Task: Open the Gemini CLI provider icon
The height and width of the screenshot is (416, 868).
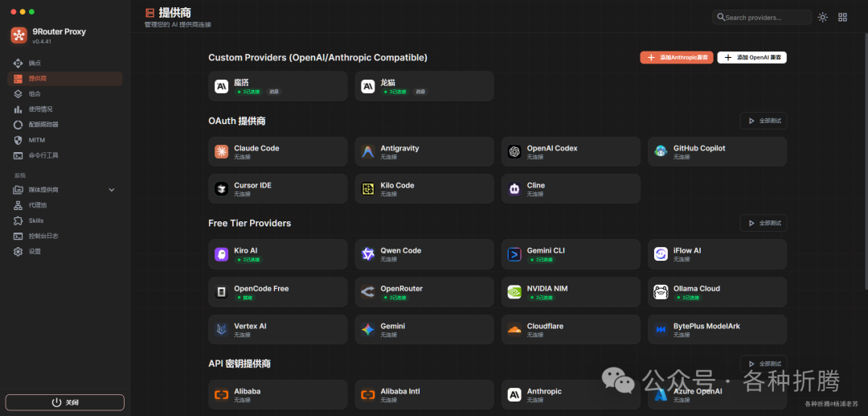Action: click(x=514, y=254)
